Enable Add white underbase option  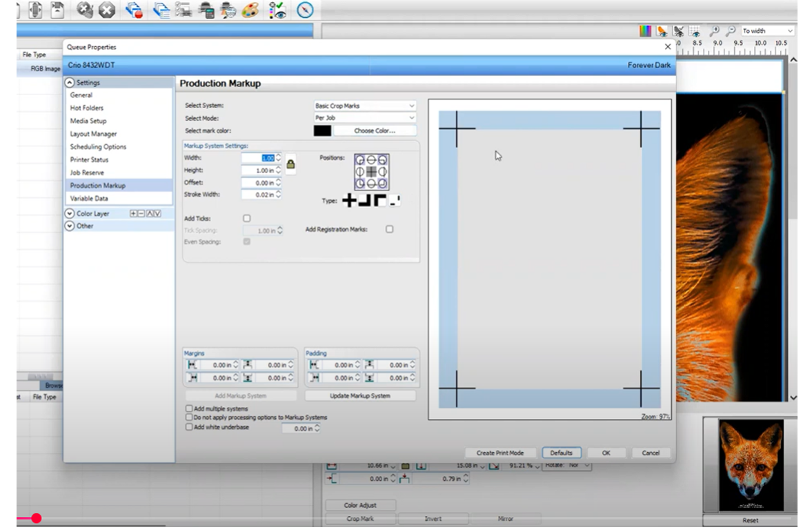coord(190,427)
